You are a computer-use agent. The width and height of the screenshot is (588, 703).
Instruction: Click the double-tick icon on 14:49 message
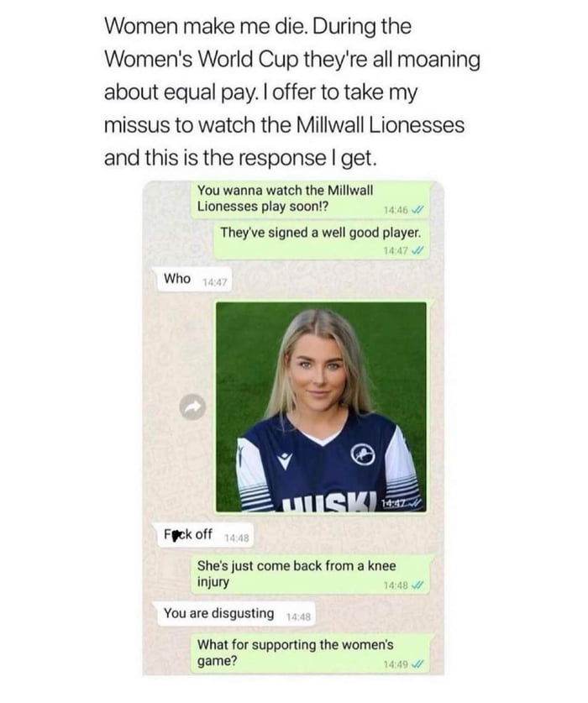(417, 664)
